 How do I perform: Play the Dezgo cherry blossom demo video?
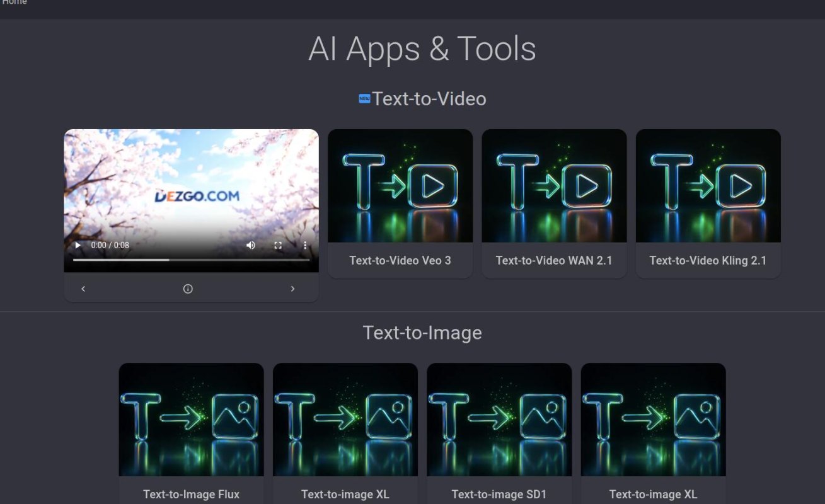pos(78,245)
